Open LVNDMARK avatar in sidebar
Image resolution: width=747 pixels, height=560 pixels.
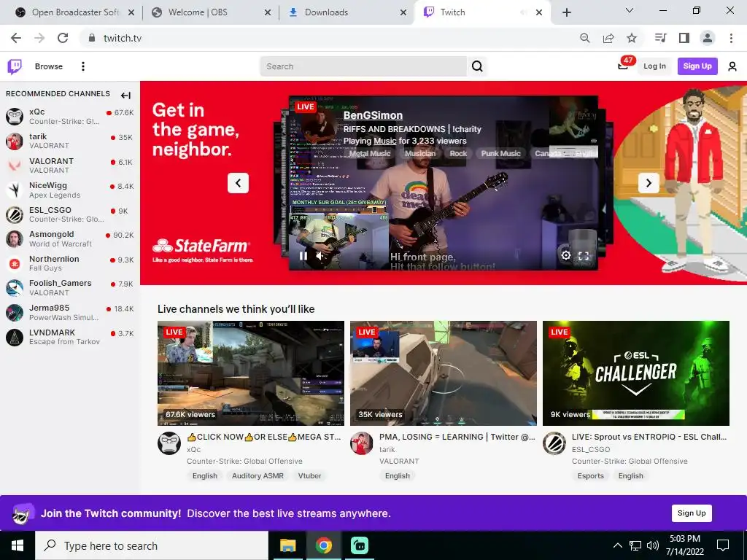(x=15, y=337)
